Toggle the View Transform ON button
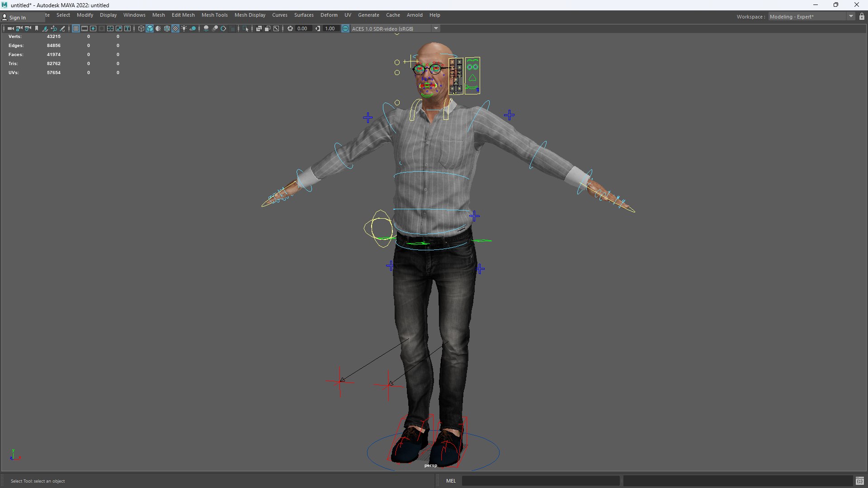Viewport: 868px width, 488px height. point(345,28)
